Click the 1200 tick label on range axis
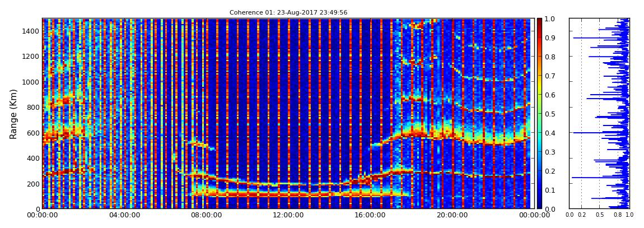 pos(32,56)
